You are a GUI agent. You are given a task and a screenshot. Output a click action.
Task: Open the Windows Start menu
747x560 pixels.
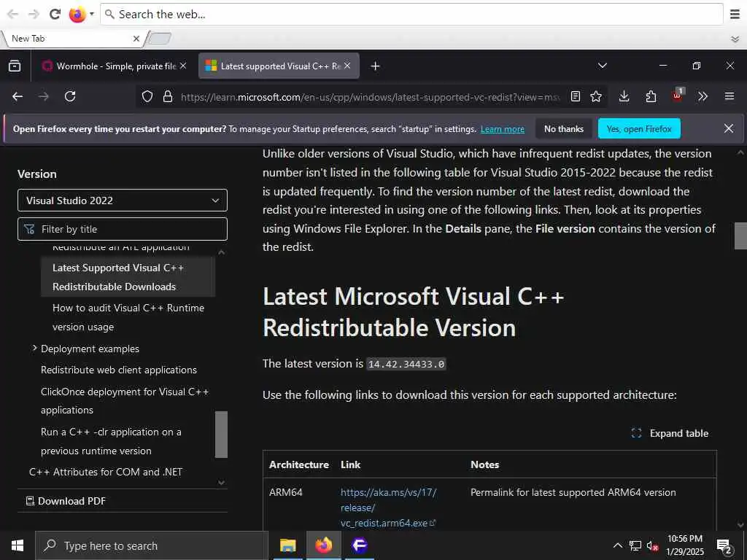(x=18, y=545)
